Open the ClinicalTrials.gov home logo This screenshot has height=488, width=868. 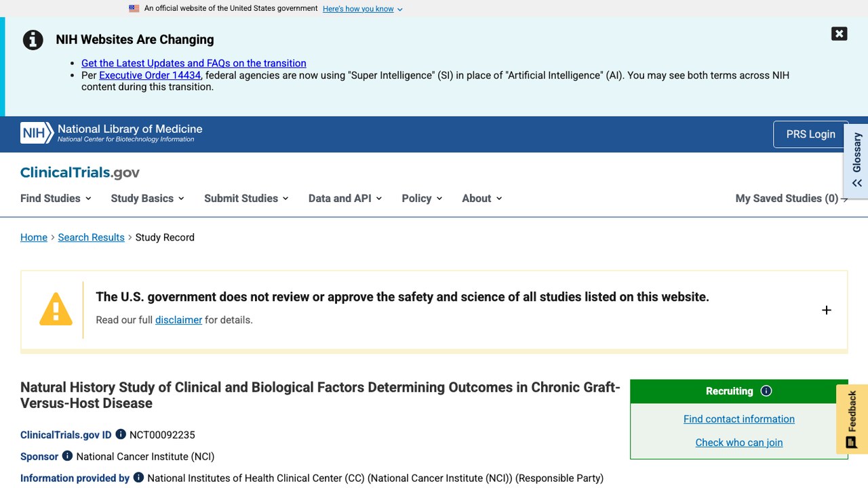(x=80, y=173)
